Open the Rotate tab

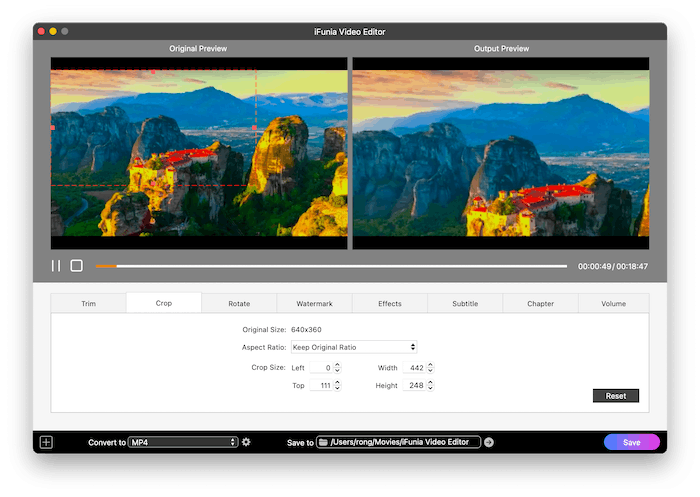tap(239, 303)
